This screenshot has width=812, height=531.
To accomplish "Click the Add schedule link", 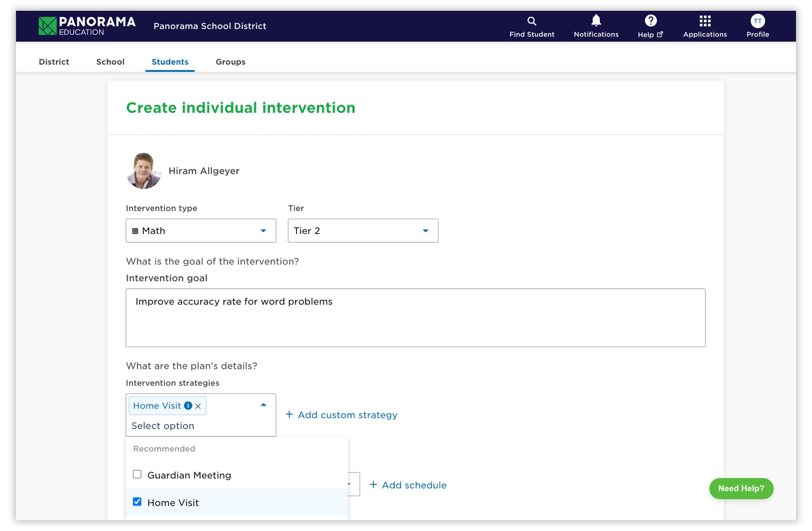I will pos(408,485).
